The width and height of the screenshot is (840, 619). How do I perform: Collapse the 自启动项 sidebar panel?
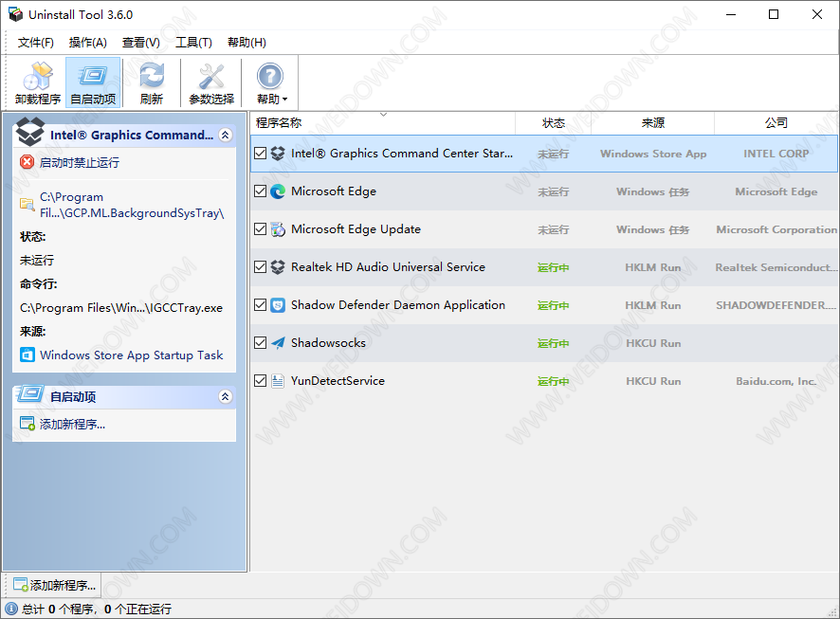pos(226,397)
